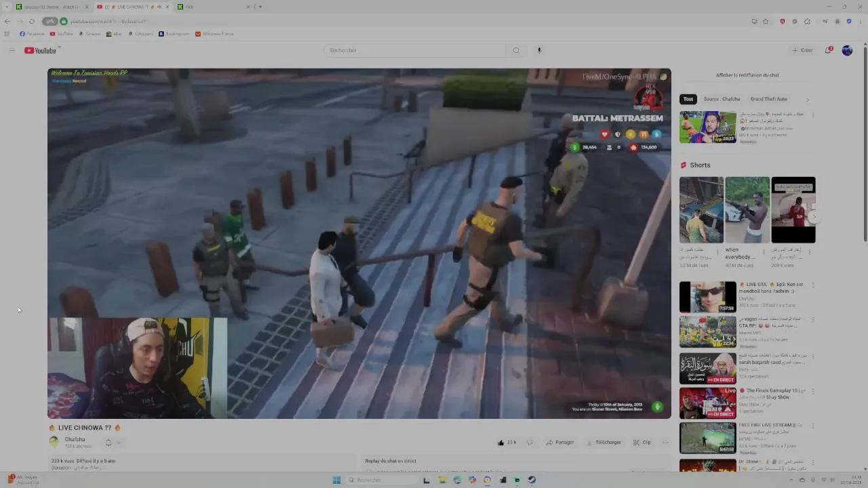The height and width of the screenshot is (488, 868).
Task: Open the tab list dropdown arrow
Action: pyautogui.click(x=7, y=7)
